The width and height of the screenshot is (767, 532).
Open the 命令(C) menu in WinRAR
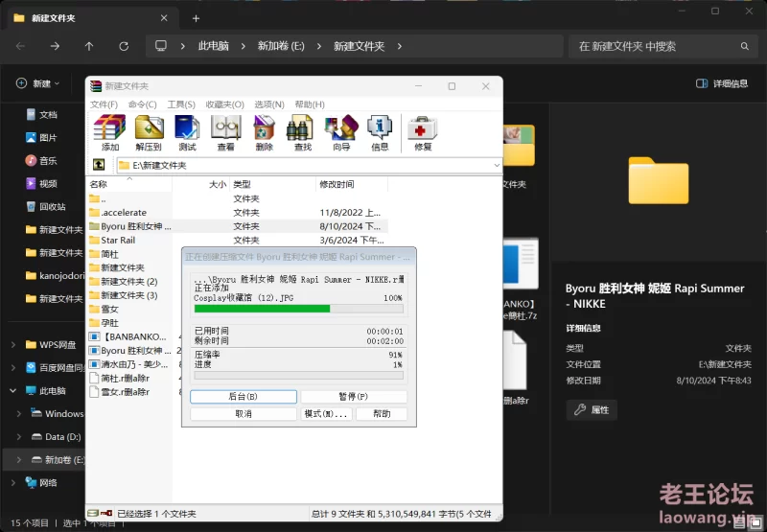pos(142,104)
